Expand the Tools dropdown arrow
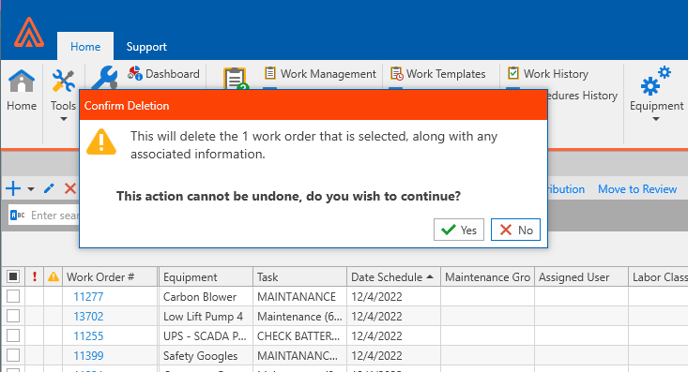688x372 pixels. 64,119
